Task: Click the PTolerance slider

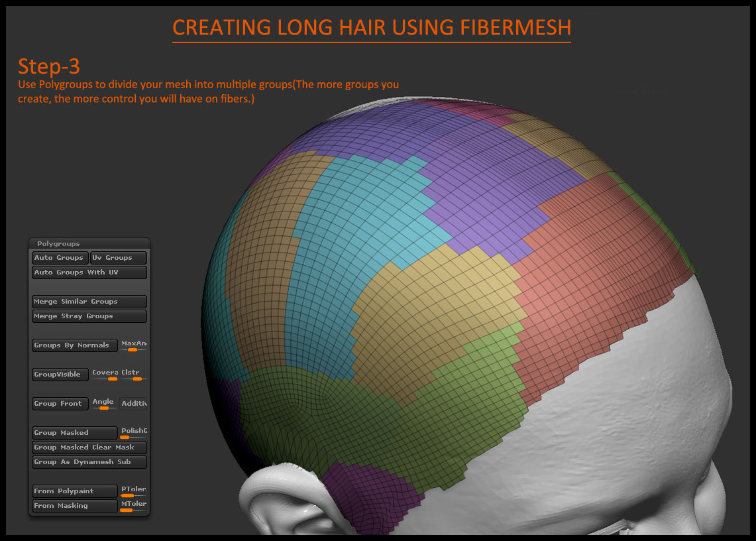Action: click(133, 491)
